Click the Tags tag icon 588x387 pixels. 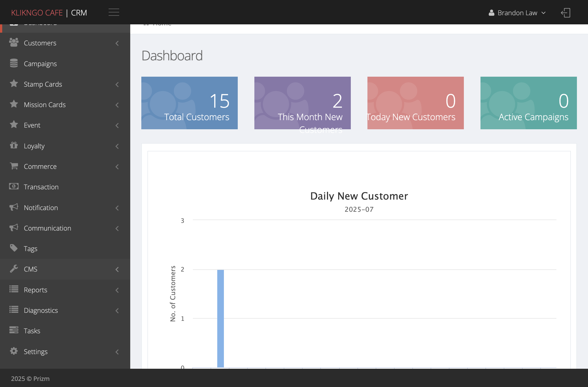(x=14, y=248)
